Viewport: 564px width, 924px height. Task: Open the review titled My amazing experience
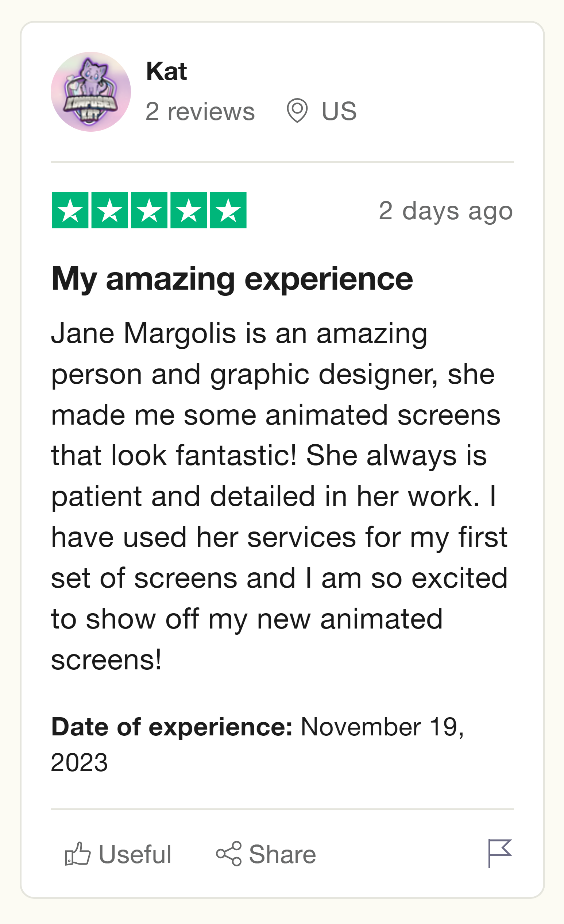point(232,279)
